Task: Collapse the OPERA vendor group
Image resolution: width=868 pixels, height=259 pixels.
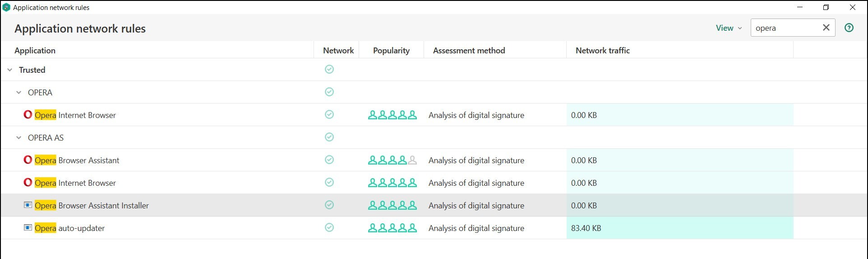Action: 18,92
